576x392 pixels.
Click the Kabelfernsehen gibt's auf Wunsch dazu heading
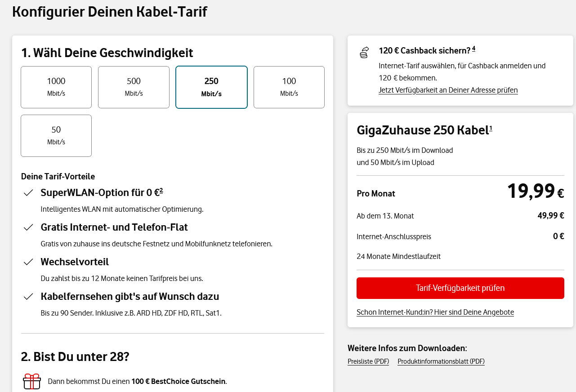coord(130,297)
